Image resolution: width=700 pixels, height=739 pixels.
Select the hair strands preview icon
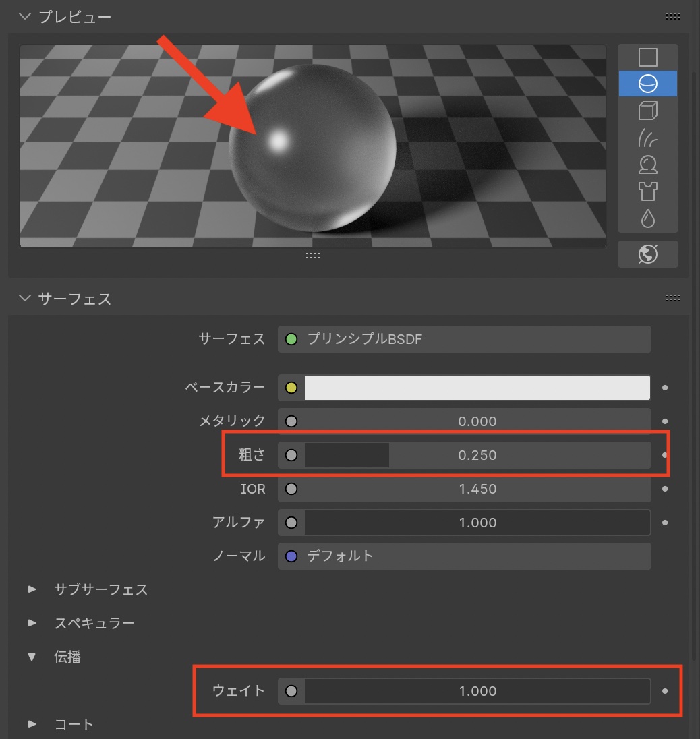tap(647, 138)
